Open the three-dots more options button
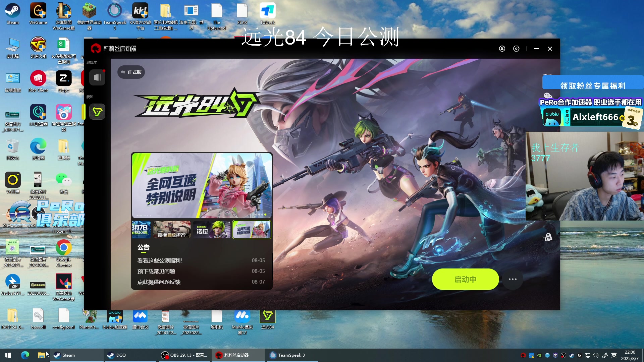Viewport: 644px width, 362px height. point(513,279)
